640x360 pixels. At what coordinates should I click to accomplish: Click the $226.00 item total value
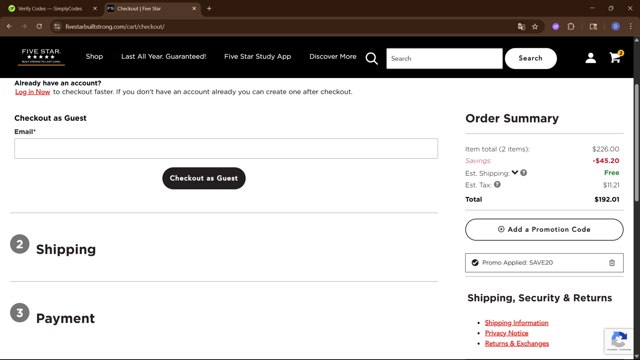pos(606,149)
